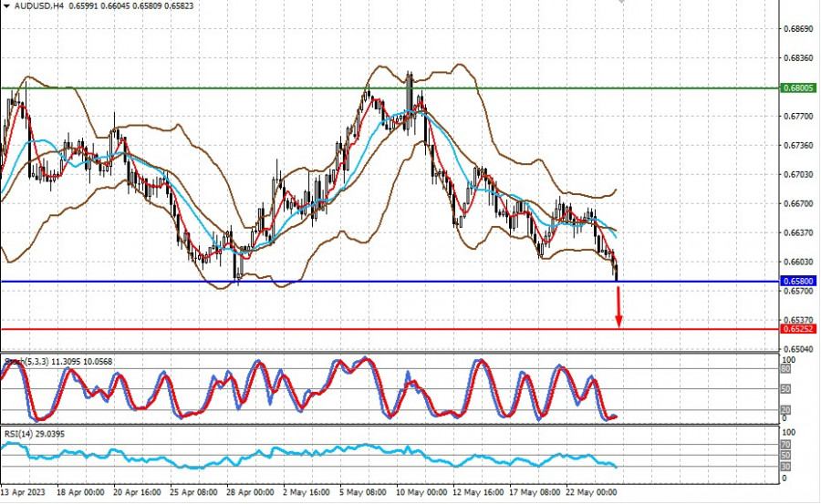The image size is (821, 504).
Task: Click the 0.67360 price scale value
Action: pos(798,145)
